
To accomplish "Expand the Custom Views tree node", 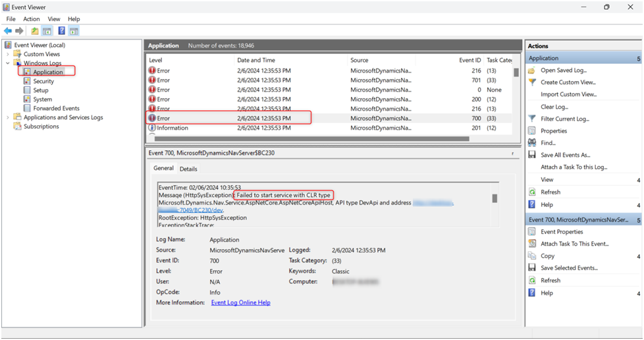I will pos(8,54).
